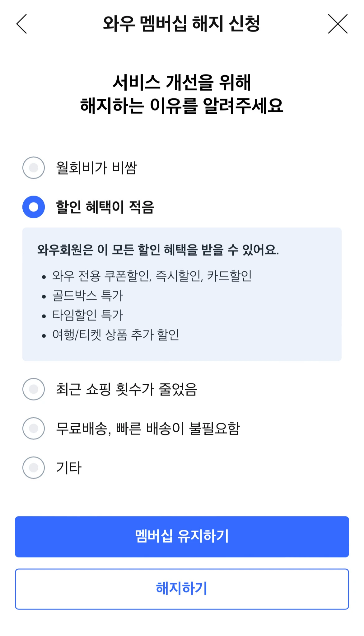Choose the 최근 쇼핑 횟수가 줄었음 radio button
Screen dimensions: 364x636
[34, 389]
